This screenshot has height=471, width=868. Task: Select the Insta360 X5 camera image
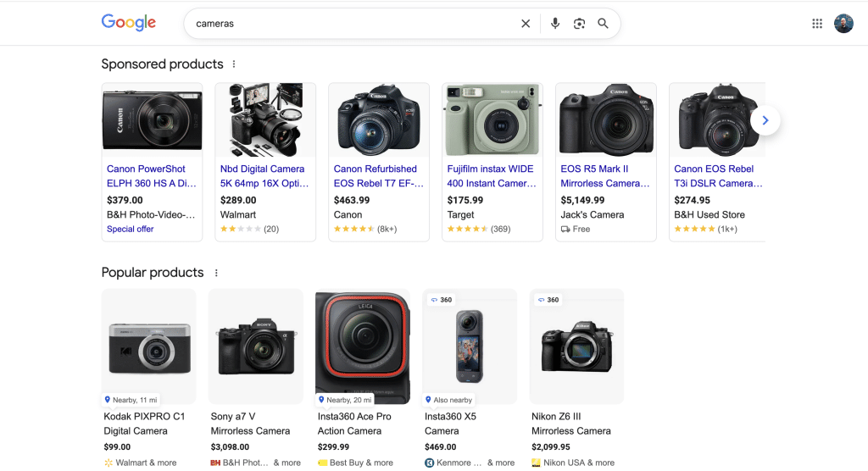[470, 346]
